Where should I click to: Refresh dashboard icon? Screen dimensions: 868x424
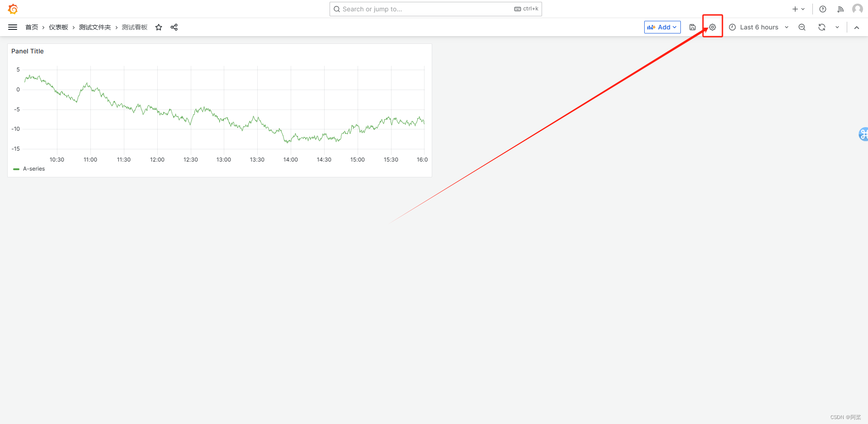tap(822, 27)
